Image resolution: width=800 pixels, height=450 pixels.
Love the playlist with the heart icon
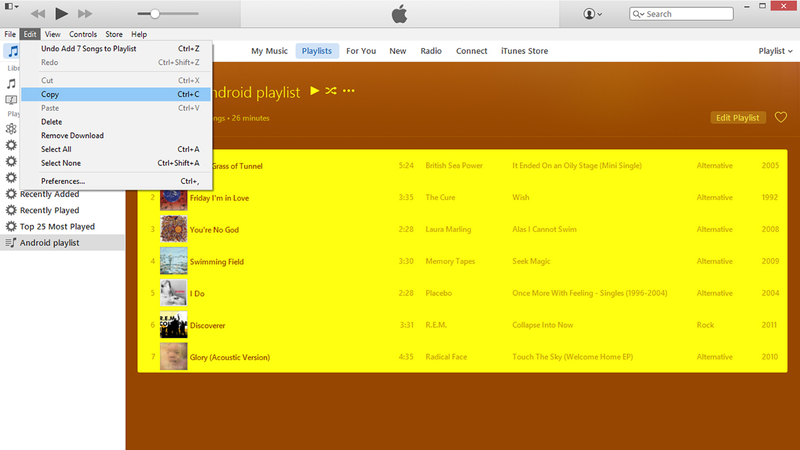pos(781,118)
